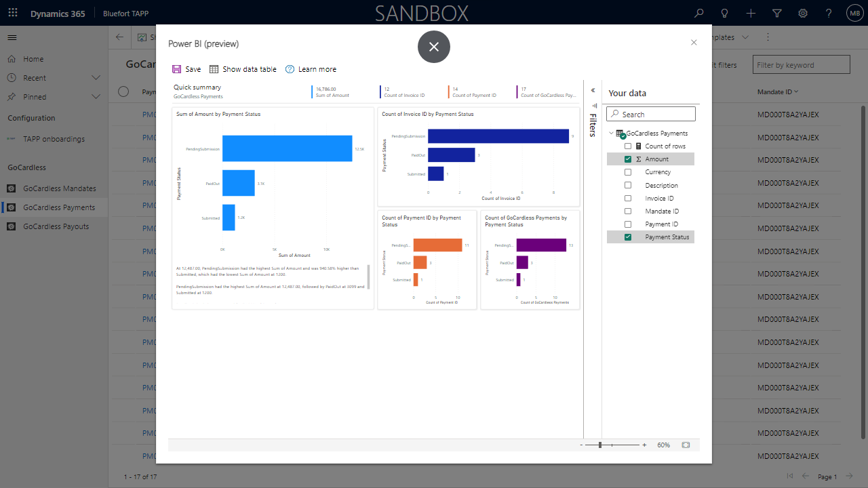Open the Dynamics 365 app launcher waffle

tap(13, 13)
